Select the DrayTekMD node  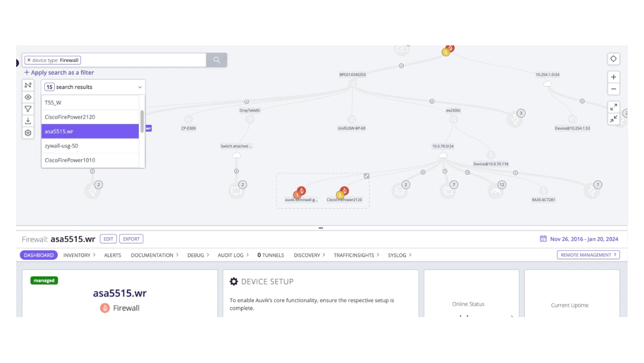[x=250, y=119]
